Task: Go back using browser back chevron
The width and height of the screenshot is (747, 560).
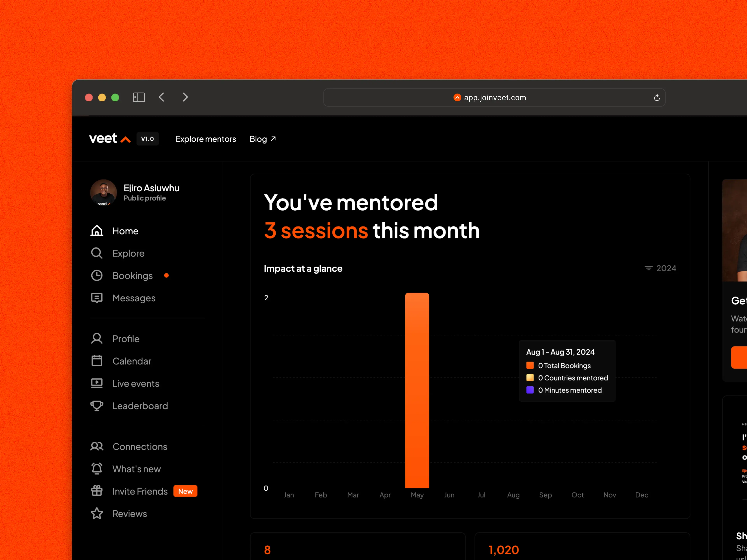Action: tap(162, 98)
